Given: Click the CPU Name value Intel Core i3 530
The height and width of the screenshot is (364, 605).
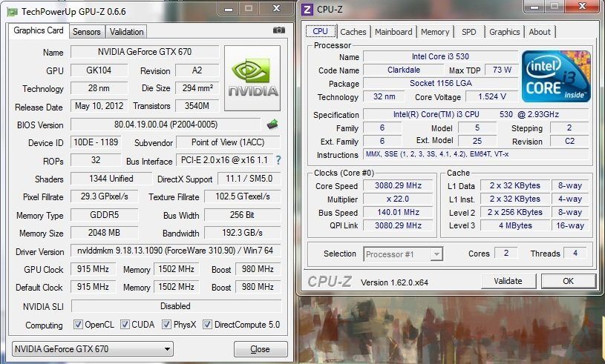Looking at the screenshot, I should click(x=440, y=56).
